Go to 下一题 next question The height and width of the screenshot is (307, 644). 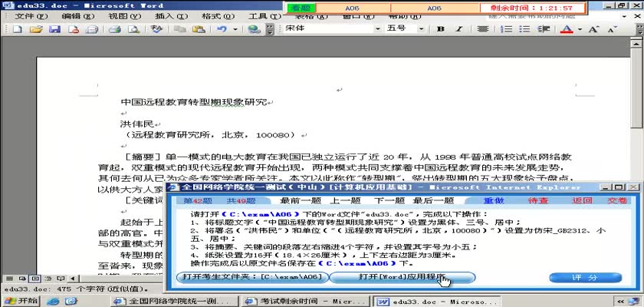pos(389,200)
